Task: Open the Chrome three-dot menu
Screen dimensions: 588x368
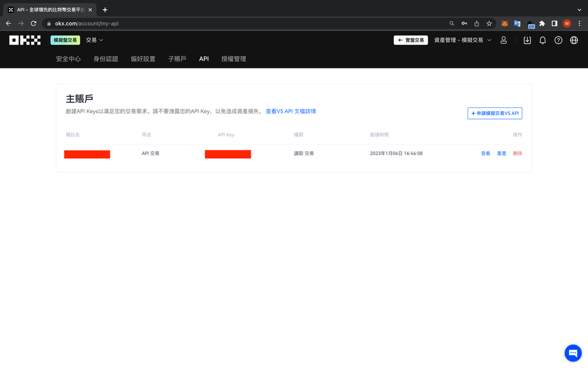Action: 579,23
